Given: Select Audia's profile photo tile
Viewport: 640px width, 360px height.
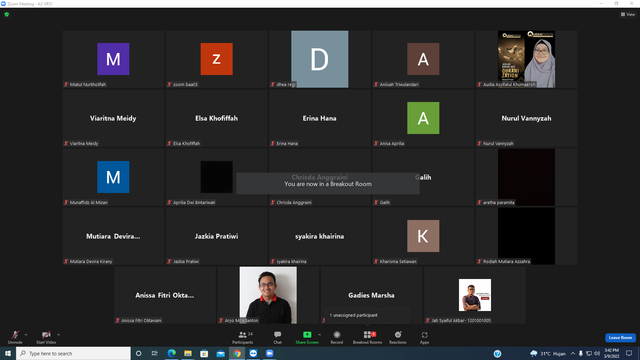Looking at the screenshot, I should tap(527, 59).
